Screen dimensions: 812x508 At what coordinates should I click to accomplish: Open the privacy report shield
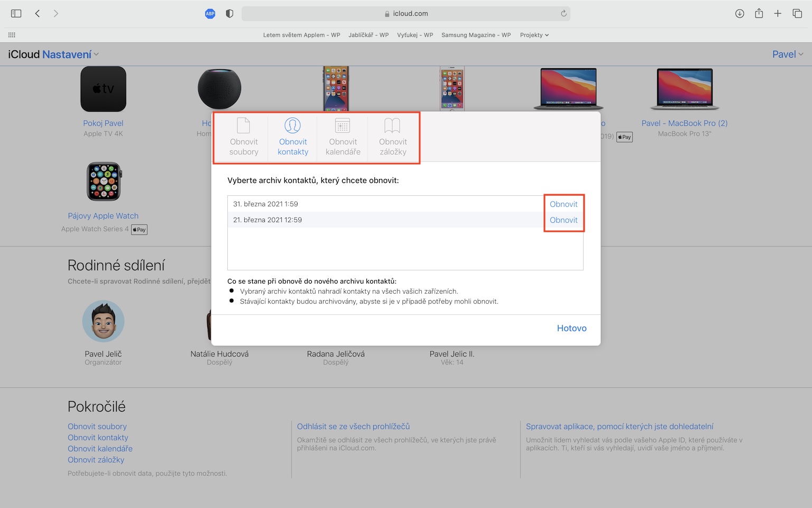[229, 14]
